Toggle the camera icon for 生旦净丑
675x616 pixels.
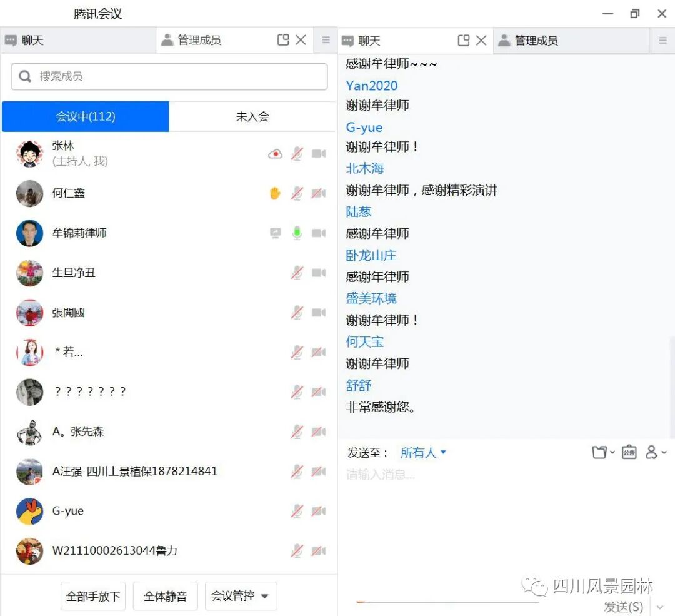coord(319,272)
